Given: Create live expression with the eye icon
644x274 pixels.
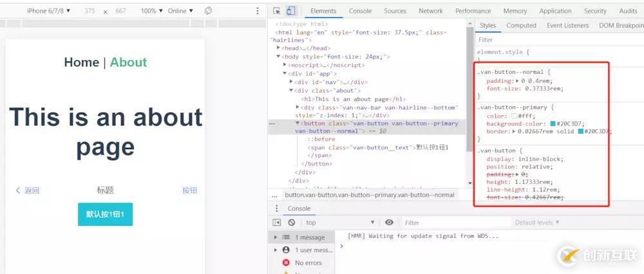Looking at the screenshot, I should point(389,223).
